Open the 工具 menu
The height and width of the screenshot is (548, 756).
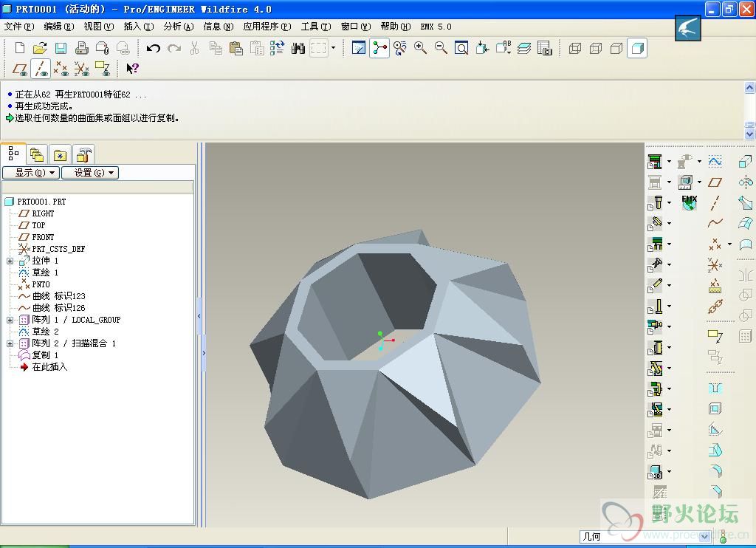316,27
